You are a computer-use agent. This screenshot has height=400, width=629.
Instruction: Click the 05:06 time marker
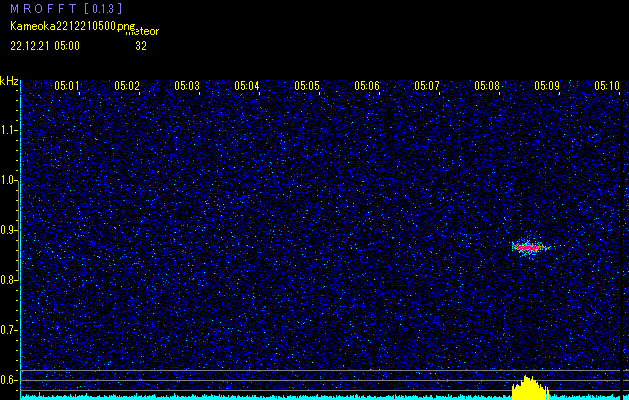coord(367,85)
